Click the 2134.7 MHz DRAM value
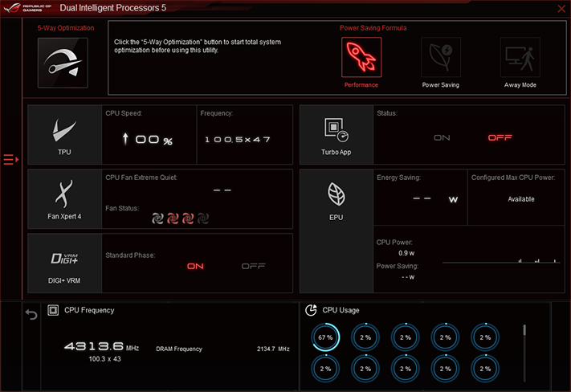The height and width of the screenshot is (392, 571). pos(273,349)
